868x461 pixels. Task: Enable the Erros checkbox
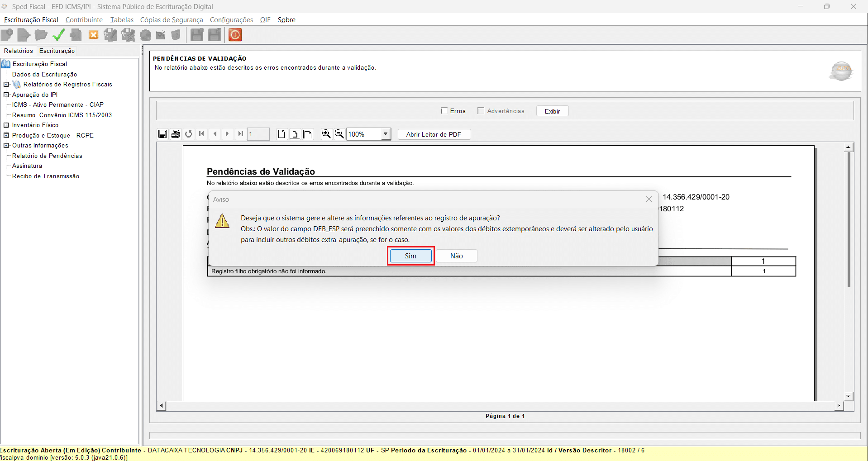[x=444, y=111]
